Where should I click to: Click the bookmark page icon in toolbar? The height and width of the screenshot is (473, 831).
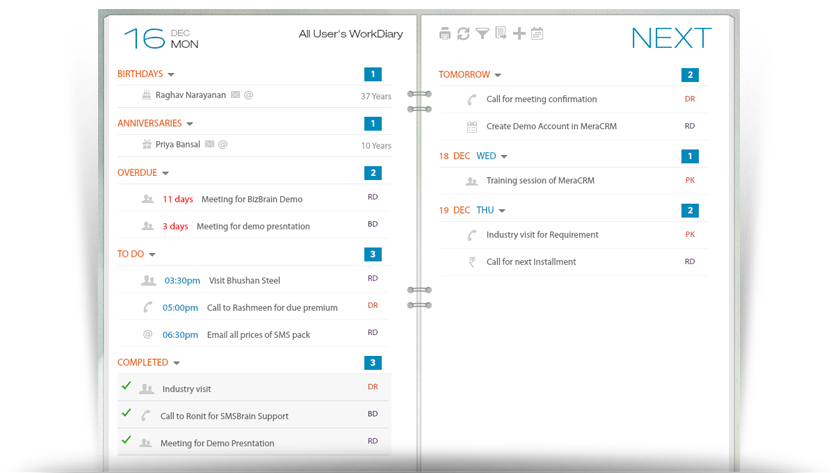click(x=500, y=33)
